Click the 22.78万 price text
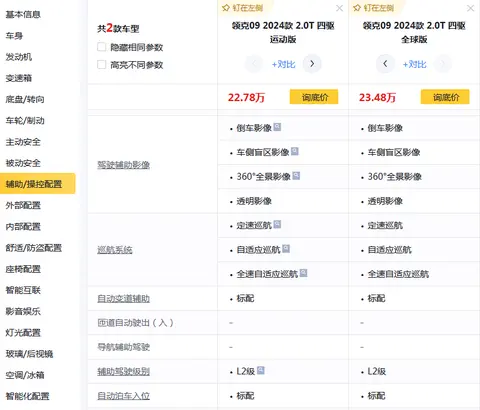The width and height of the screenshot is (480, 410). pyautogui.click(x=246, y=97)
